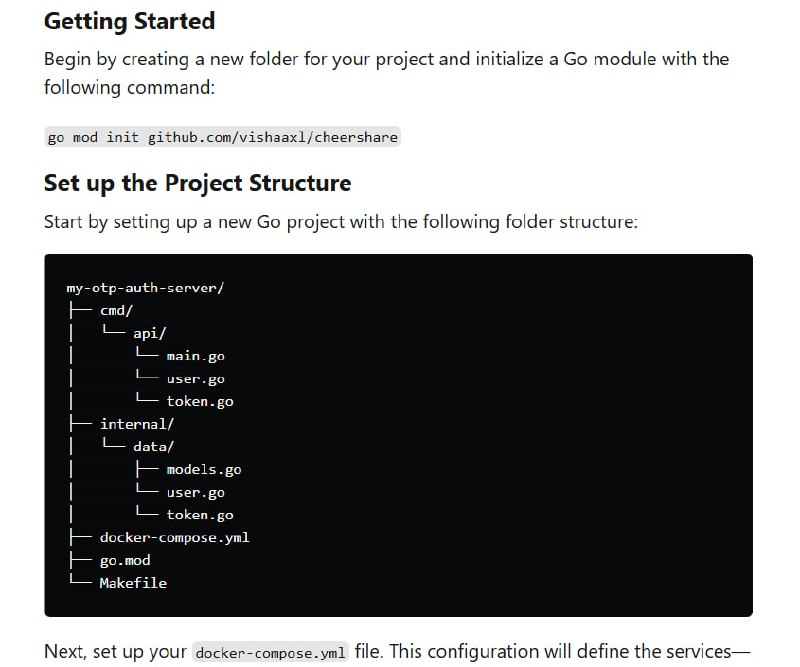Click the internal/ folder entry
The height and width of the screenshot is (667, 800).
point(137,425)
